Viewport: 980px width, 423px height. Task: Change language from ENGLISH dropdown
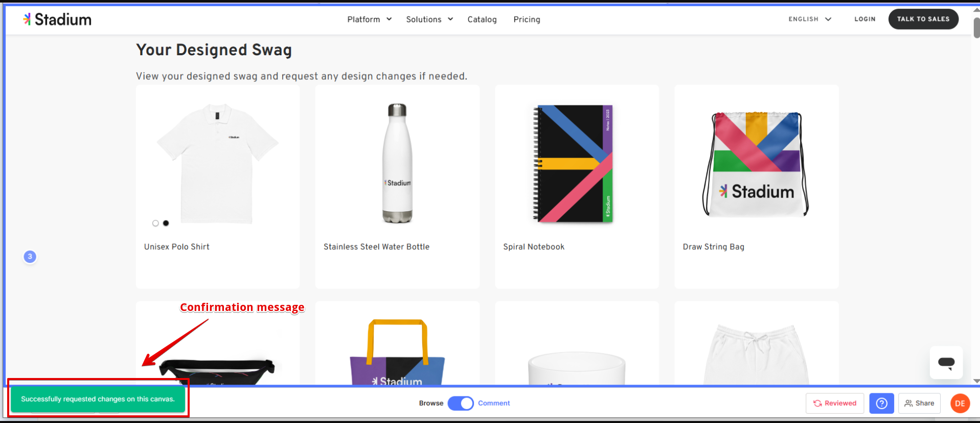tap(810, 19)
